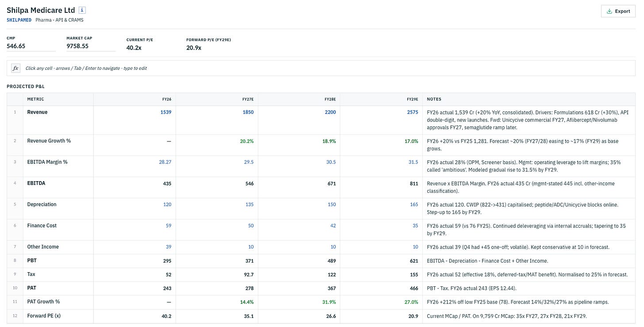
Task: Select FY29E EBITDA cell 811
Action: point(381,187)
